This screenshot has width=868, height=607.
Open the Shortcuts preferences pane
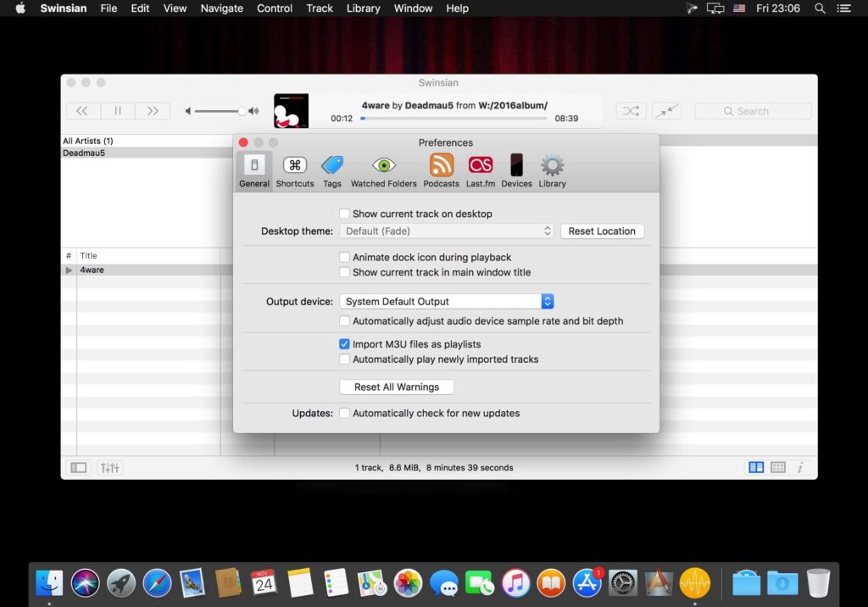[294, 170]
